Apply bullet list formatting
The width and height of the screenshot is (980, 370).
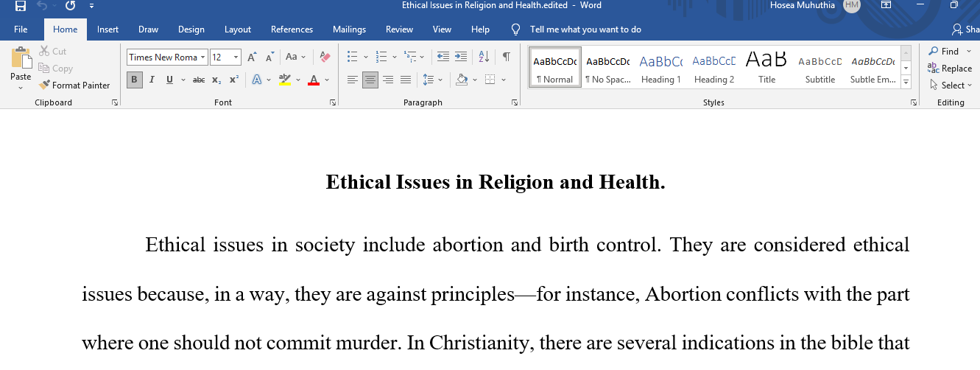[352, 57]
